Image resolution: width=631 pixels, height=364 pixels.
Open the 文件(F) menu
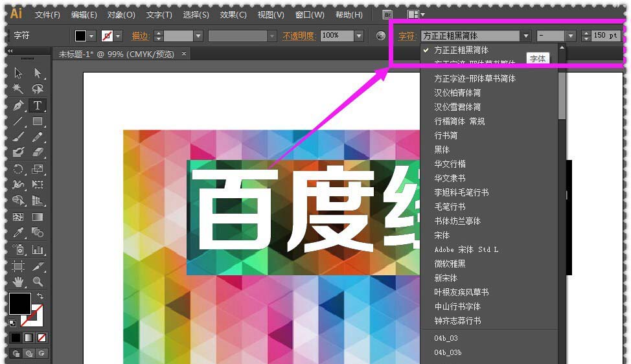(47, 15)
